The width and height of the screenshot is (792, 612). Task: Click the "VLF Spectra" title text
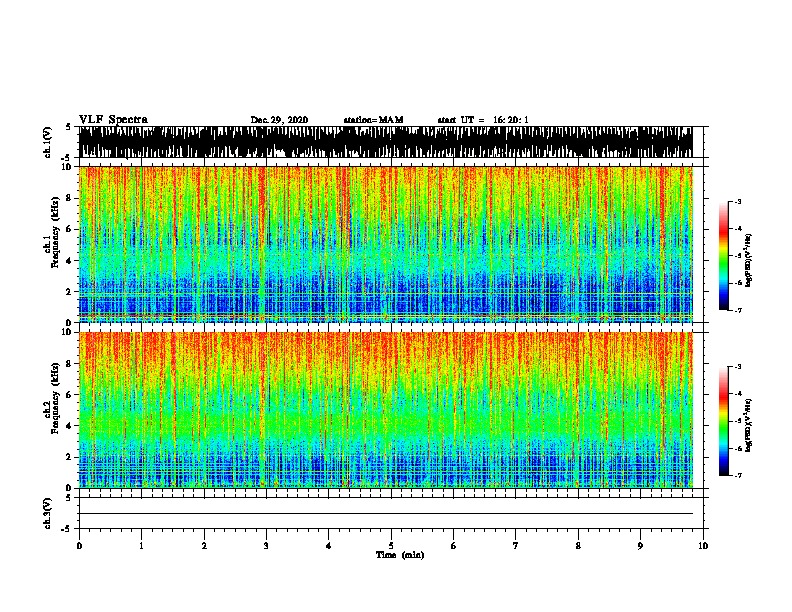pyautogui.click(x=113, y=120)
